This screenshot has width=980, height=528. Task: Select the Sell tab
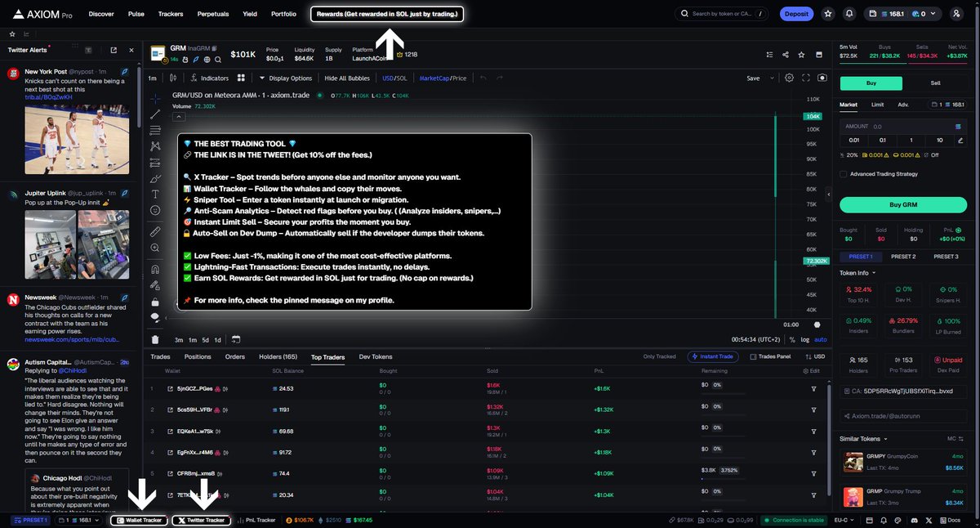tap(936, 83)
